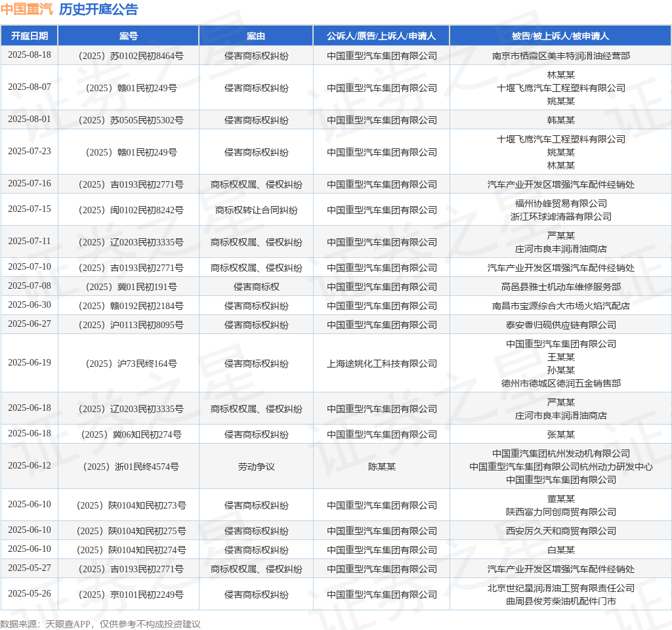Screen dimensions: 672x630
Task: Click the date 2025-06-30
Action: [29, 304]
